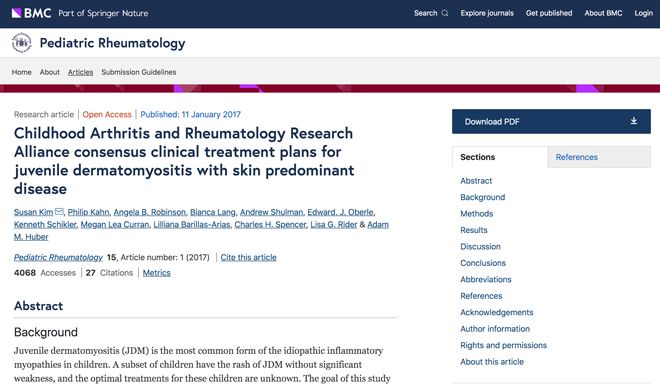Screen dimensions: 660x384
Task: Jump to Rights and permissions section
Action: tap(503, 345)
